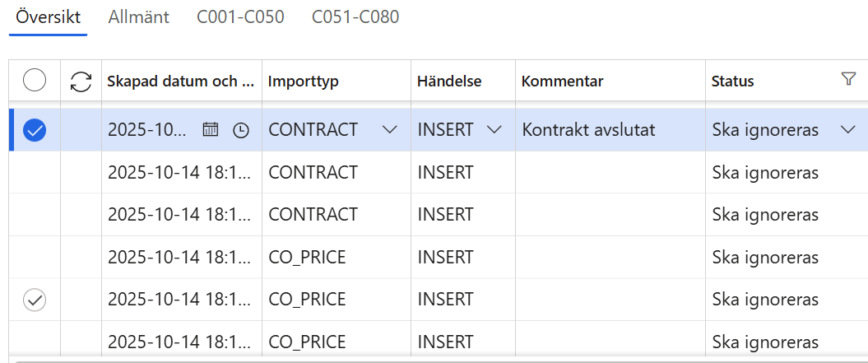The width and height of the screenshot is (868, 363).
Task: Open the Ska ignoreras status dropdown
Action: coord(848,130)
